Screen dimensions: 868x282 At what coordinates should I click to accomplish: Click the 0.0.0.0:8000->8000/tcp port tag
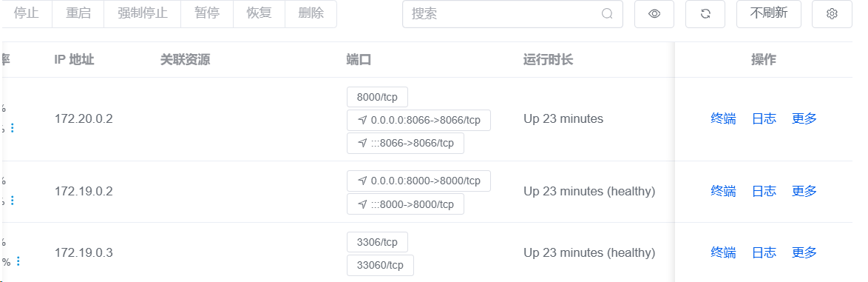point(418,181)
